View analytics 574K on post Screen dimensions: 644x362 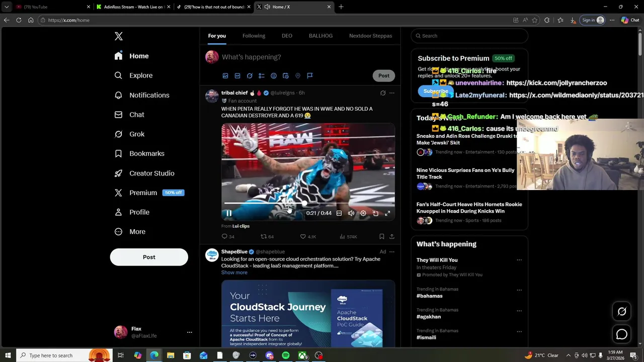[348, 236]
